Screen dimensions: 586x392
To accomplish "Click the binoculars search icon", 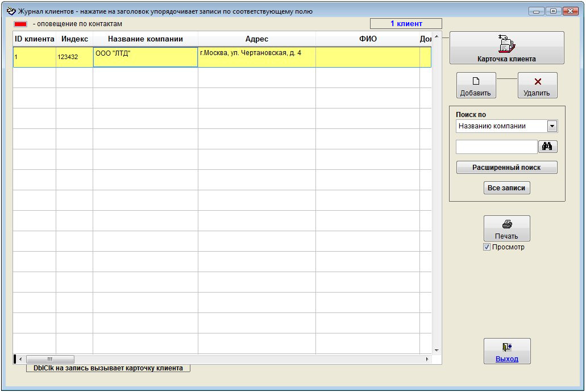I will [x=547, y=147].
